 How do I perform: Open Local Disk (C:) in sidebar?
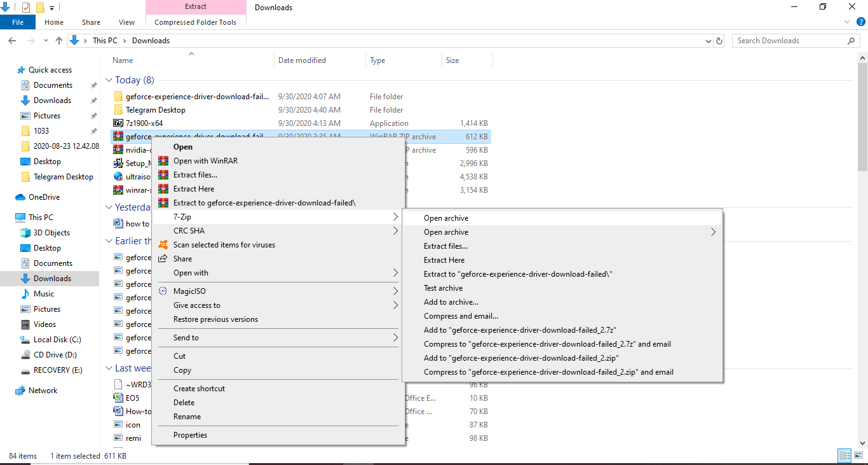coord(57,340)
